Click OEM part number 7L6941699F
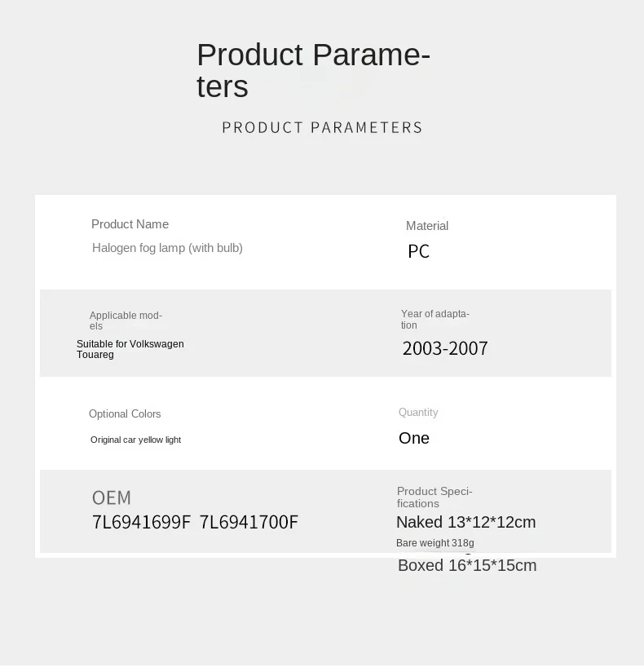The height and width of the screenshot is (672, 644). coord(142,523)
